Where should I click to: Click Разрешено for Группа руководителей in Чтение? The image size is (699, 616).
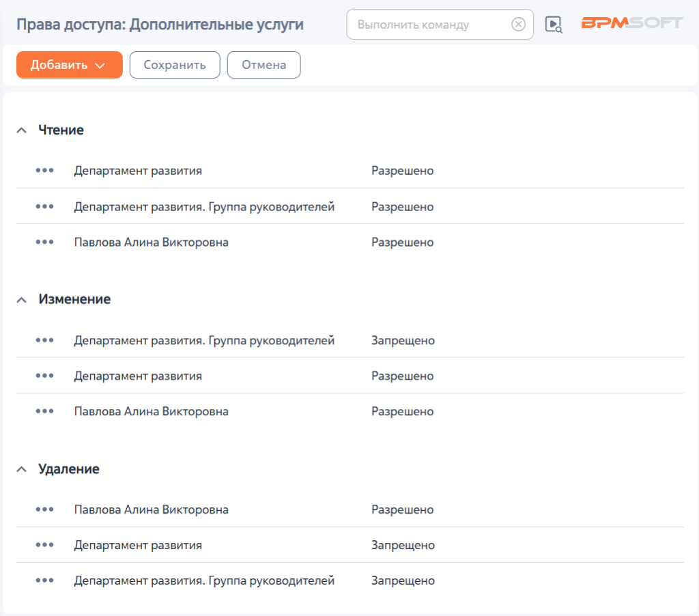[403, 207]
